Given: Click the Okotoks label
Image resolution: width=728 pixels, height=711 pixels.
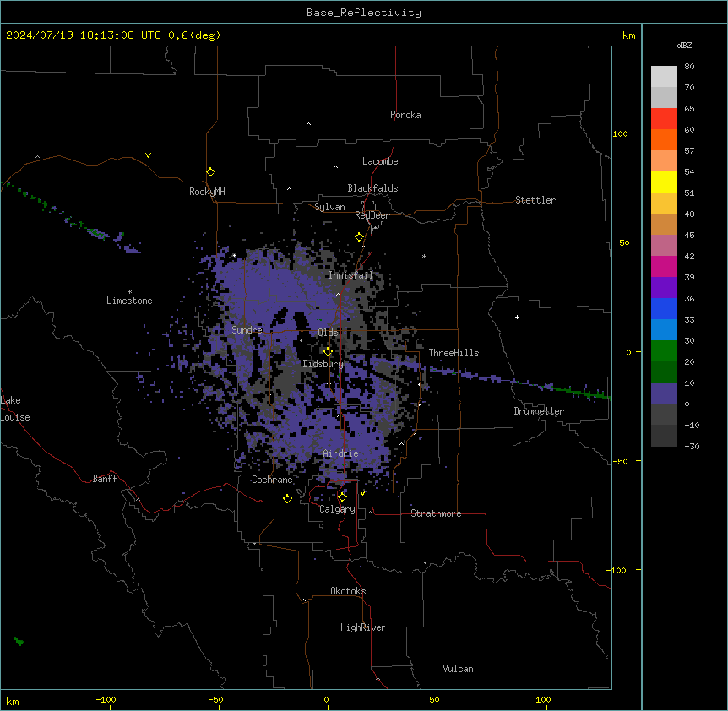Looking at the screenshot, I should (348, 591).
